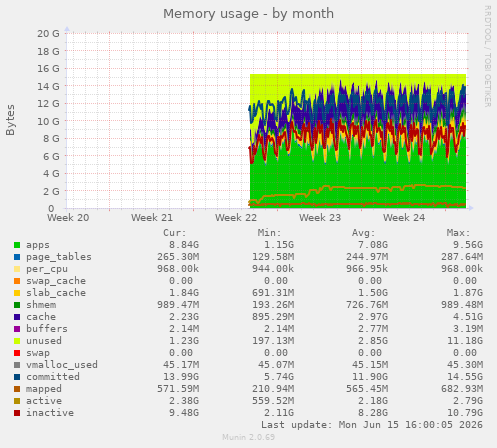497x448 pixels.
Task: Click the '20 G' axis label
Action: pyautogui.click(x=48, y=33)
